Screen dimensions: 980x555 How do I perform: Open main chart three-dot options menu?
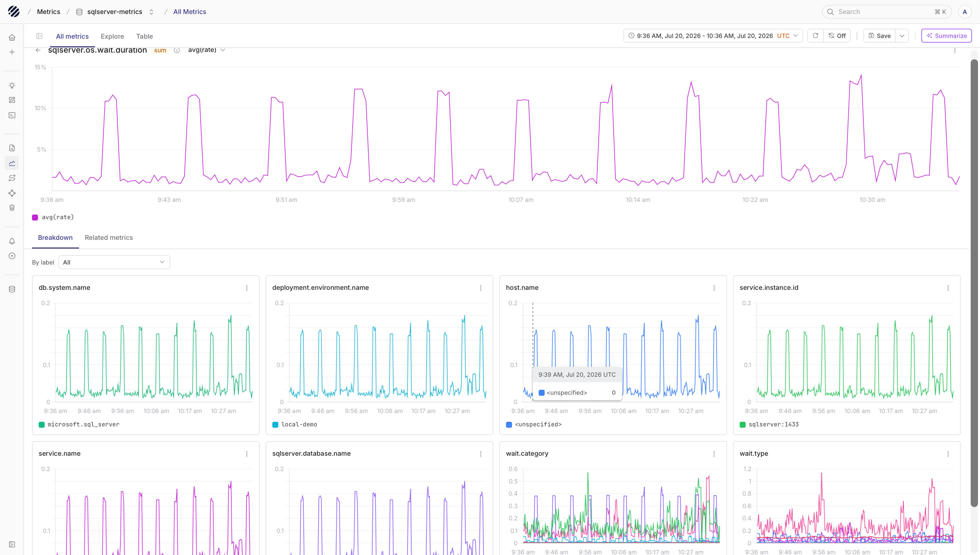(x=954, y=50)
